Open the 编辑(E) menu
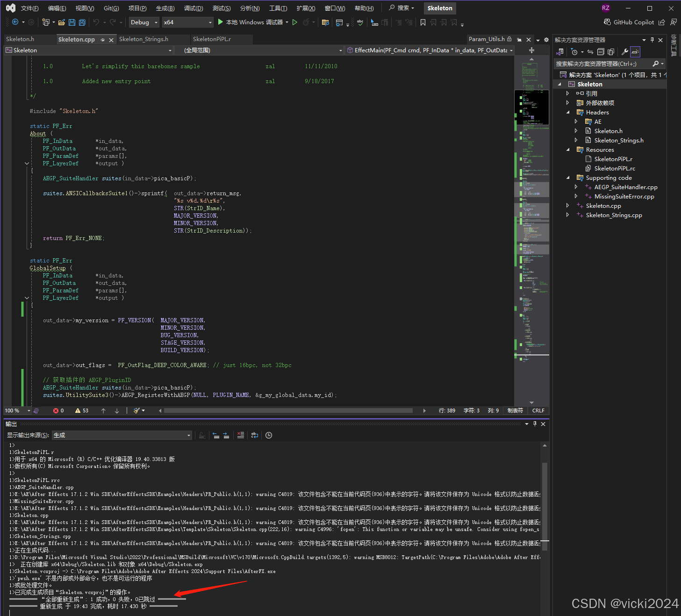 57,8
